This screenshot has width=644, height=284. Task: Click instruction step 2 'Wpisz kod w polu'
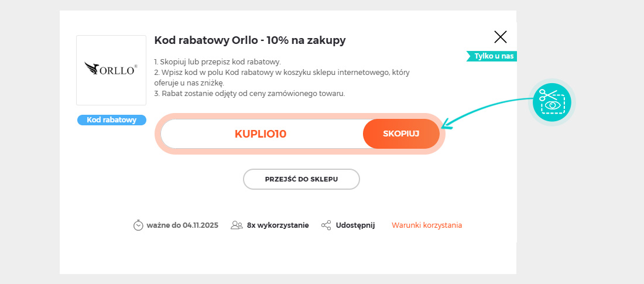282,72
